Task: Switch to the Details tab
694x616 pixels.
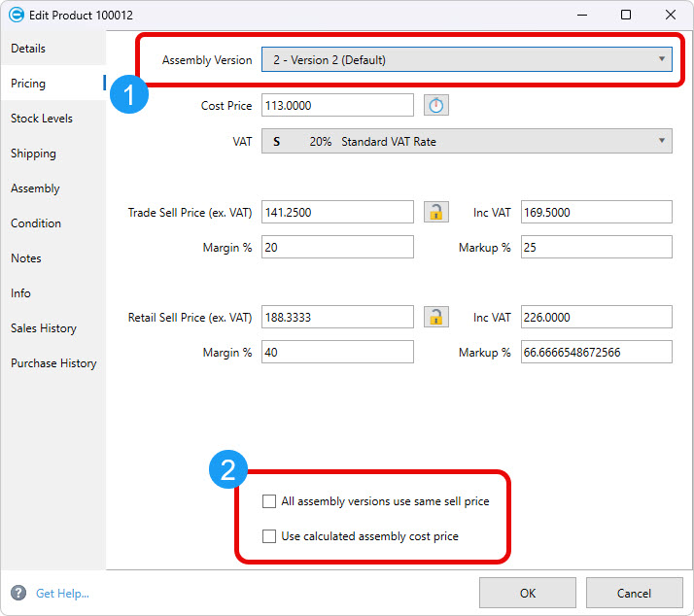Action: 28,49
